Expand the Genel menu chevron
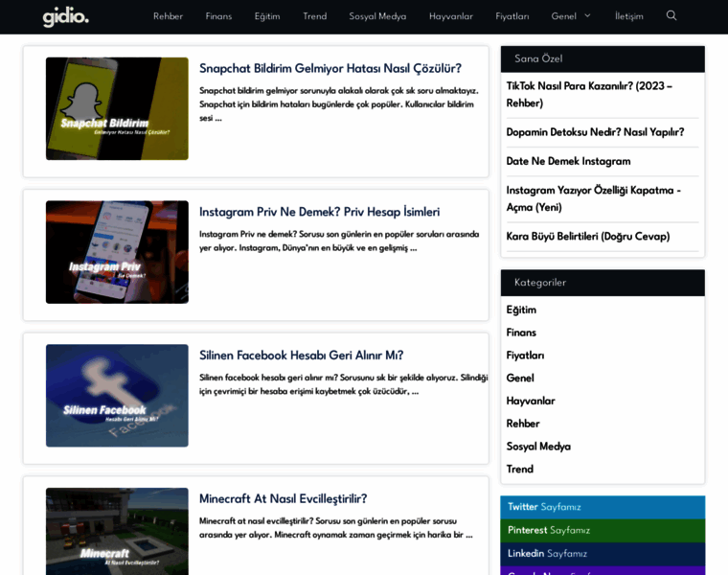 coord(587,15)
